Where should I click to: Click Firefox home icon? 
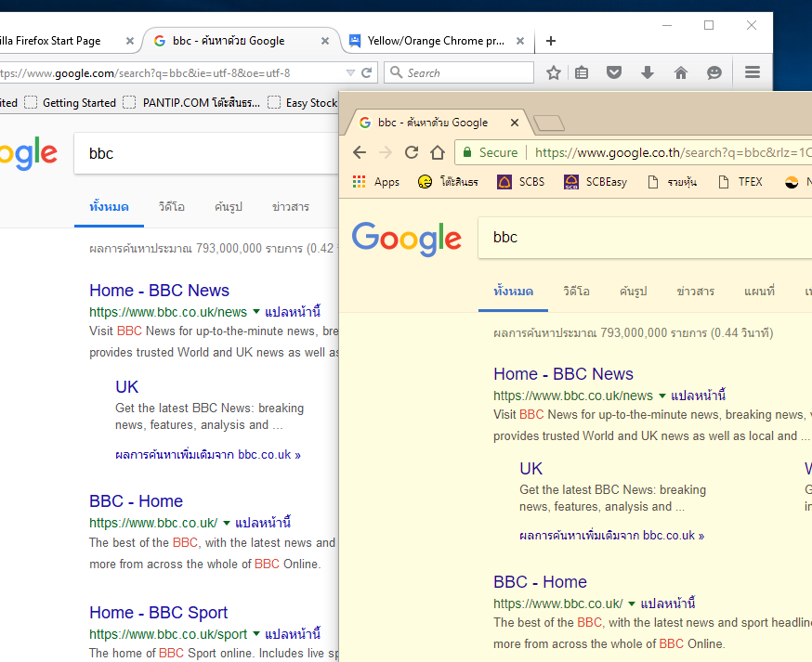coord(680,72)
